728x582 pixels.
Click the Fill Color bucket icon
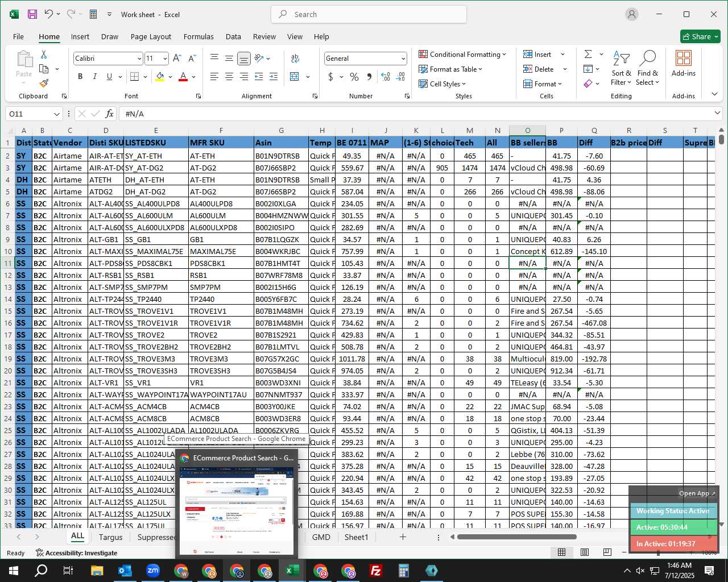pos(160,76)
